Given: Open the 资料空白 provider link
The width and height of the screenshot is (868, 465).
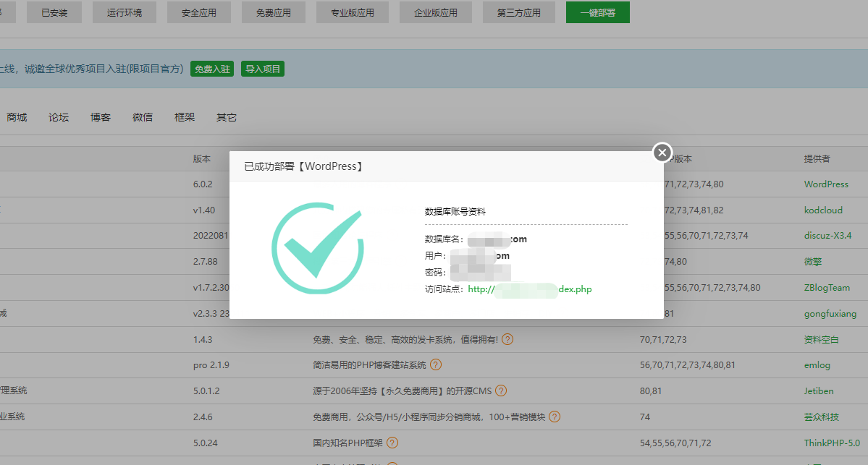Looking at the screenshot, I should click(822, 339).
